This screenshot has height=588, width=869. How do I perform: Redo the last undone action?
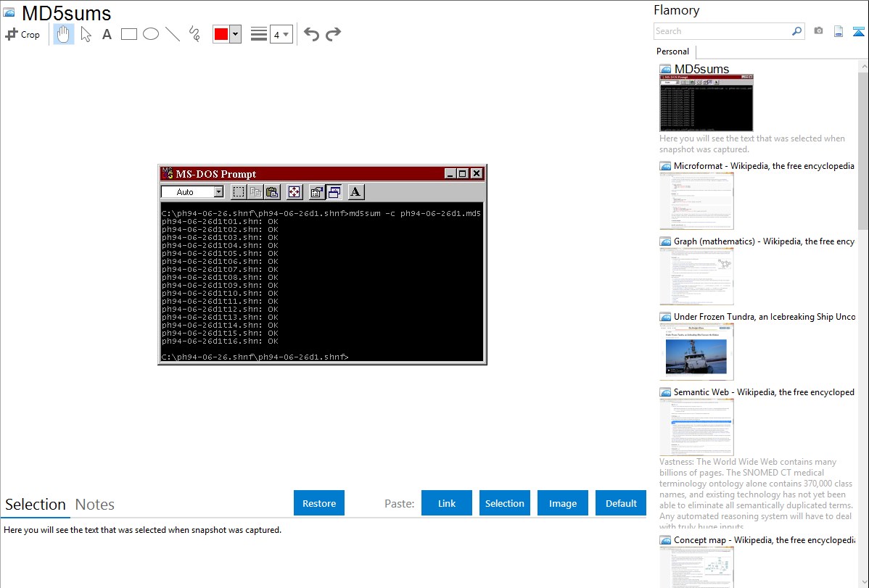pyautogui.click(x=333, y=34)
